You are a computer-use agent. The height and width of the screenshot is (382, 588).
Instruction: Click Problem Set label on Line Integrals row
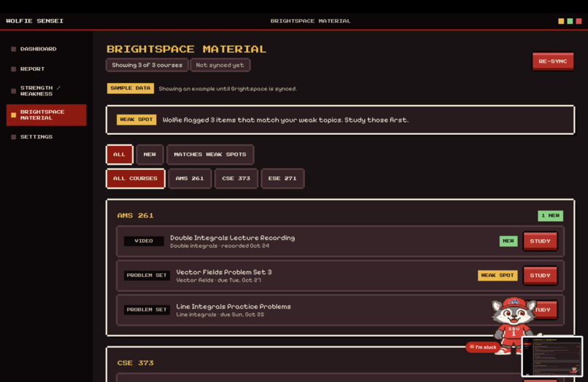(x=147, y=310)
